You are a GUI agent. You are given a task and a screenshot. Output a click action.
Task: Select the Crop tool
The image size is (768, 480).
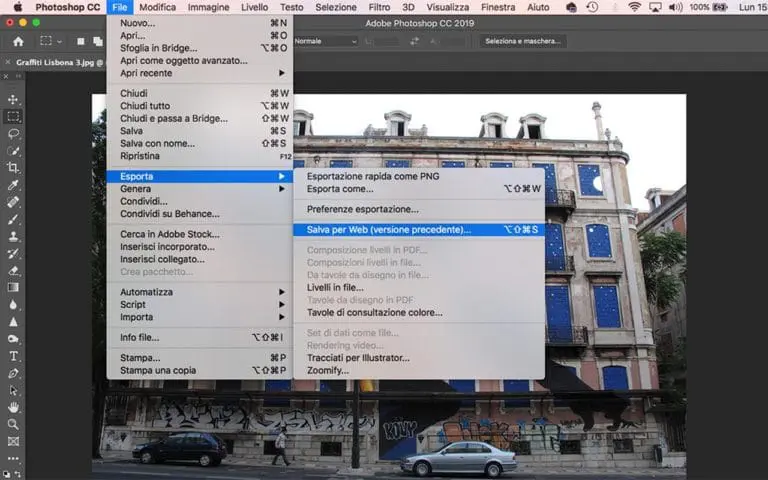pyautogui.click(x=13, y=168)
